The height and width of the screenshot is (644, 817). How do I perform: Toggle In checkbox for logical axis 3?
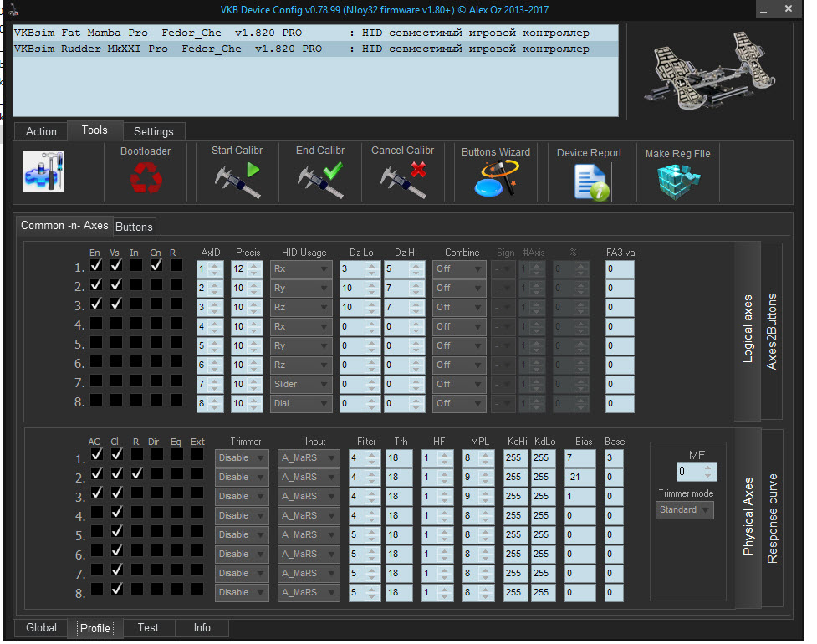pos(136,304)
